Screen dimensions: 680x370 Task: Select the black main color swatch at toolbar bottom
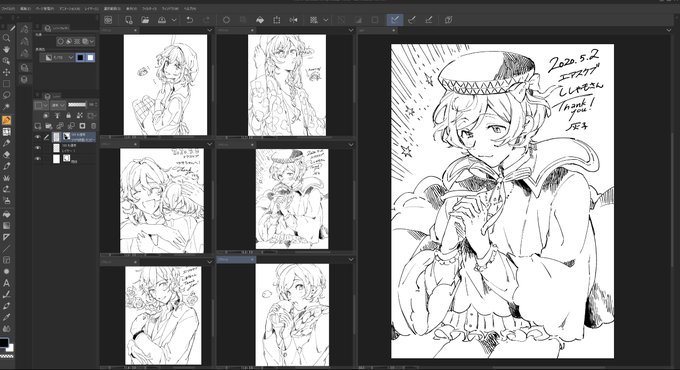(x=4, y=342)
